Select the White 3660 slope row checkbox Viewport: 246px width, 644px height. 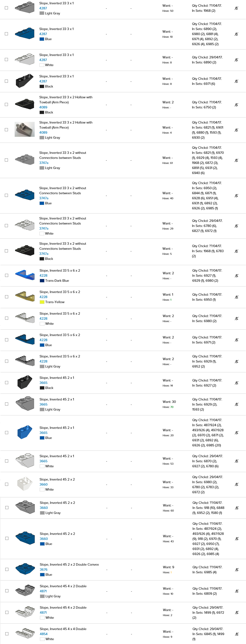7,484
